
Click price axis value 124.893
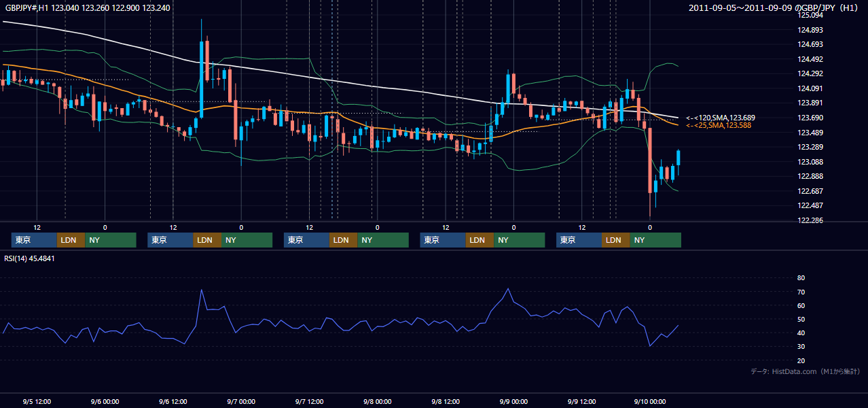coord(810,30)
